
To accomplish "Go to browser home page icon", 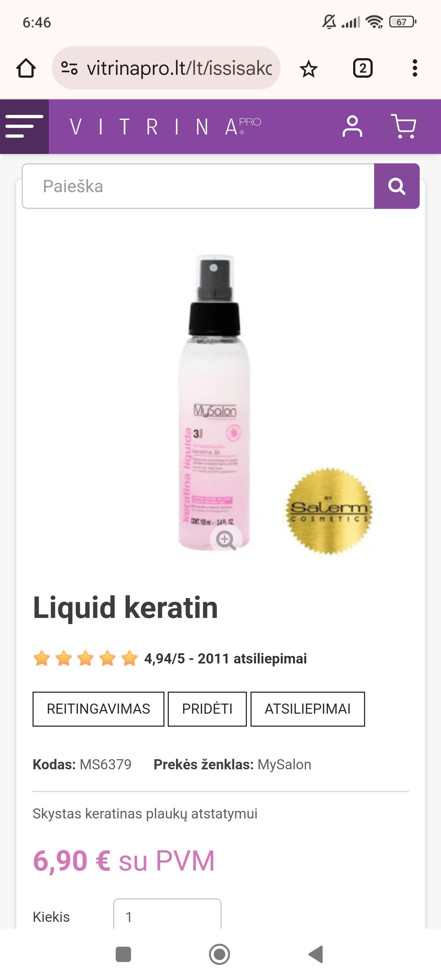I will (x=26, y=69).
